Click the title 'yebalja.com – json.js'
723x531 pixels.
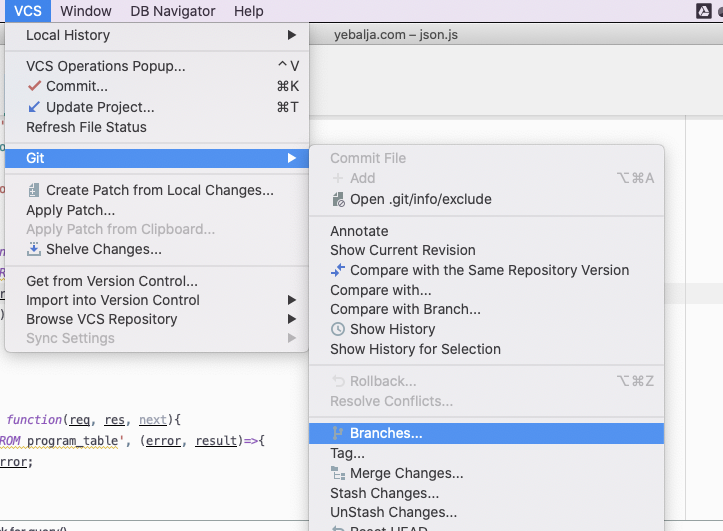[x=396, y=35]
